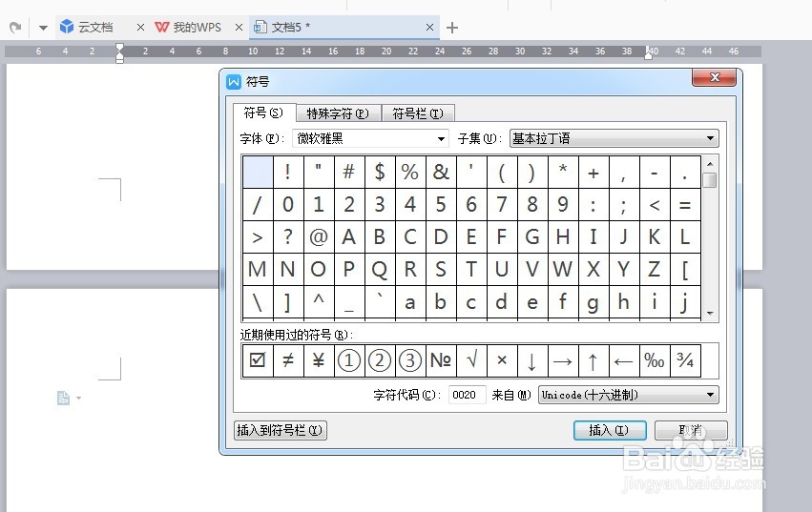Pick the per mille ‰ symbol

pyautogui.click(x=655, y=360)
